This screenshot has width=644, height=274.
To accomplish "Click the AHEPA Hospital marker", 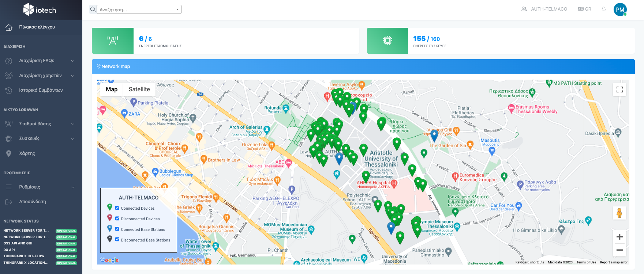I will 394,183.
